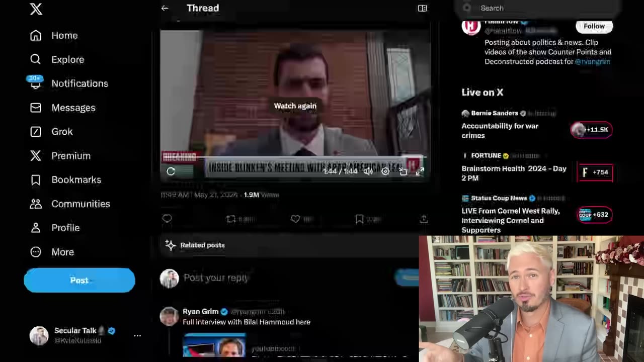Open Bernie Sanders live space listener badge
The width and height of the screenshot is (644, 362).
(x=592, y=130)
